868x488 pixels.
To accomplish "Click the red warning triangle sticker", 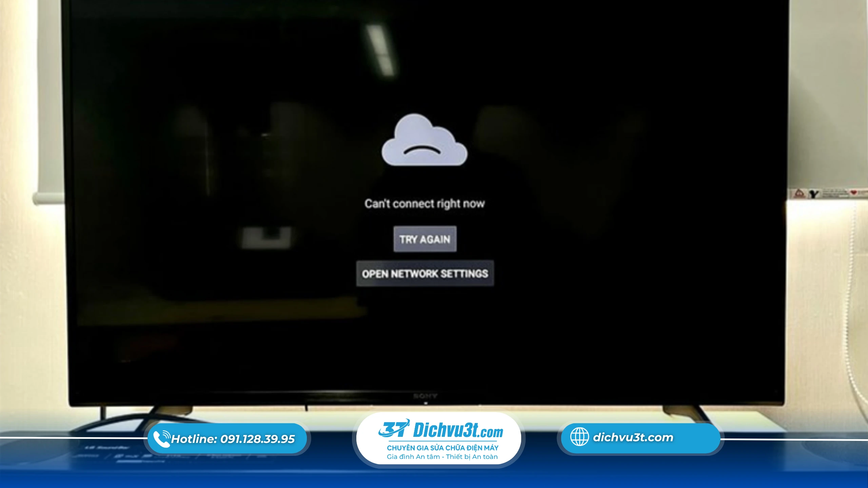I will (799, 194).
